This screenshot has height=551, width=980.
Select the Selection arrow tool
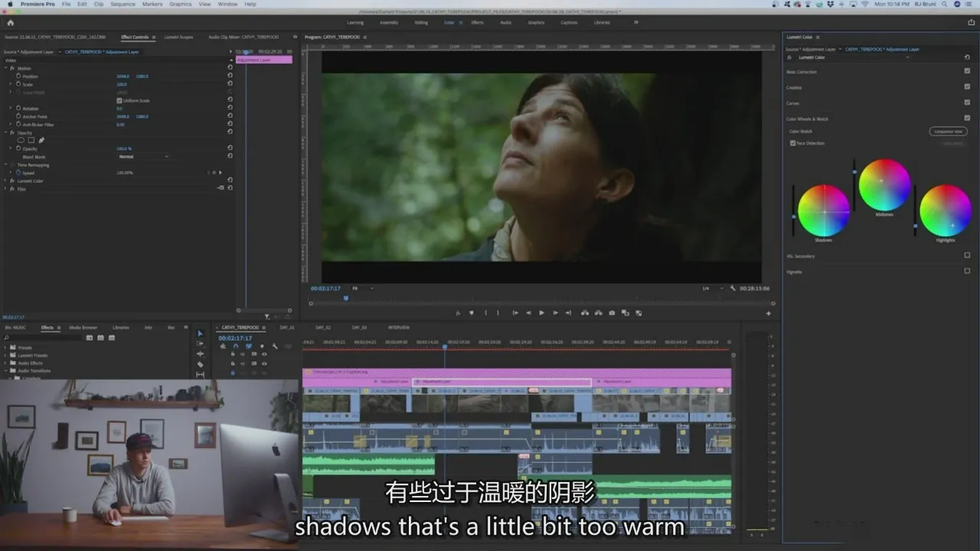[201, 334]
